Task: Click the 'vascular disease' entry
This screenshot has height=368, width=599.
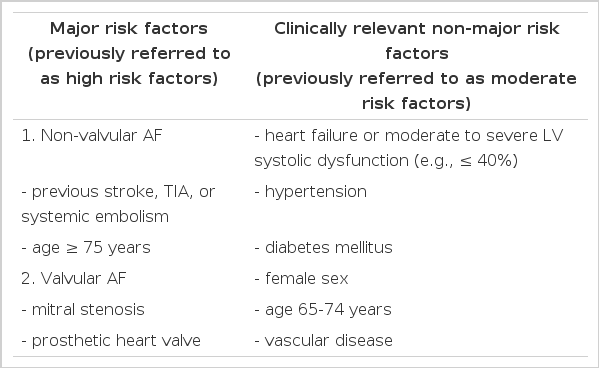Action: (x=324, y=340)
